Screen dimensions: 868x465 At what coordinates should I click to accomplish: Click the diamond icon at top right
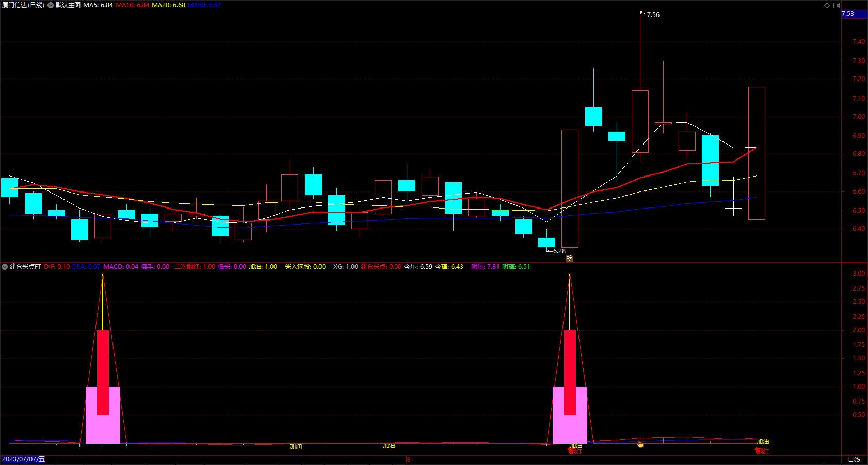coord(827,5)
